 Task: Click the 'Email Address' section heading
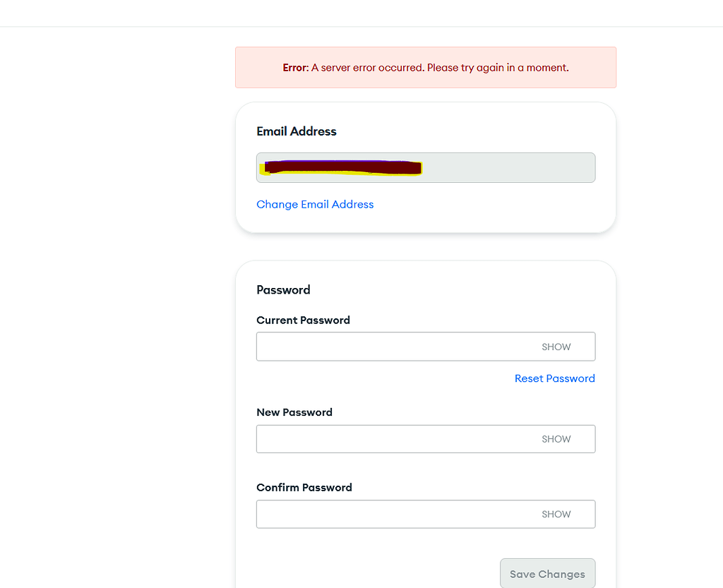coord(297,131)
